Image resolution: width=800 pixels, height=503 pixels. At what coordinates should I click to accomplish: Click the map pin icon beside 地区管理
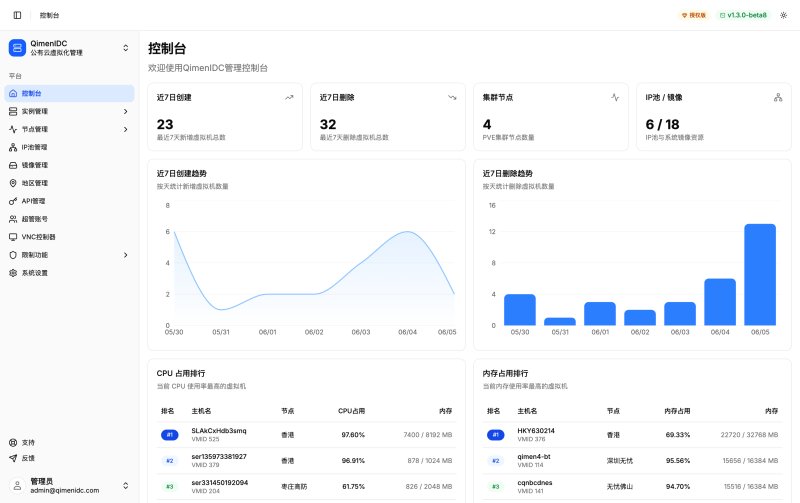pyautogui.click(x=13, y=183)
